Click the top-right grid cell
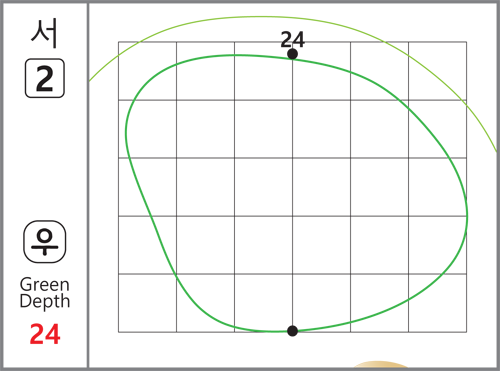Screen dimensions: 500x371 coord(437,71)
